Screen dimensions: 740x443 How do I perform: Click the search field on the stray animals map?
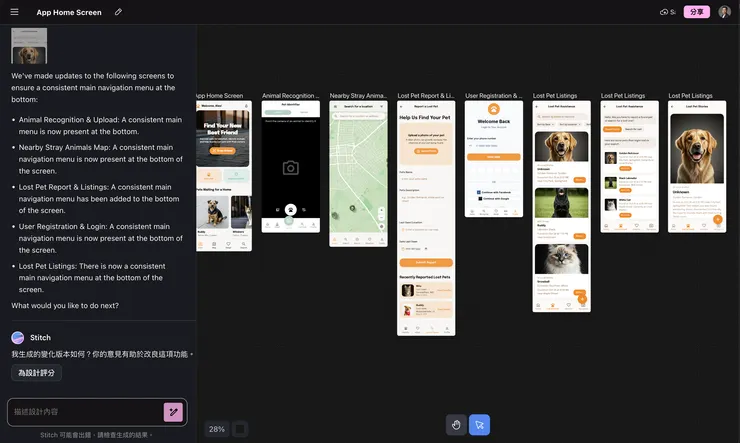pyautogui.click(x=359, y=116)
